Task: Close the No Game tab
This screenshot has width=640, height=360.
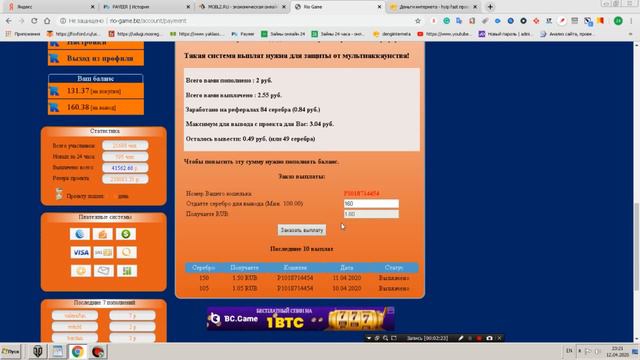Action: coord(379,7)
